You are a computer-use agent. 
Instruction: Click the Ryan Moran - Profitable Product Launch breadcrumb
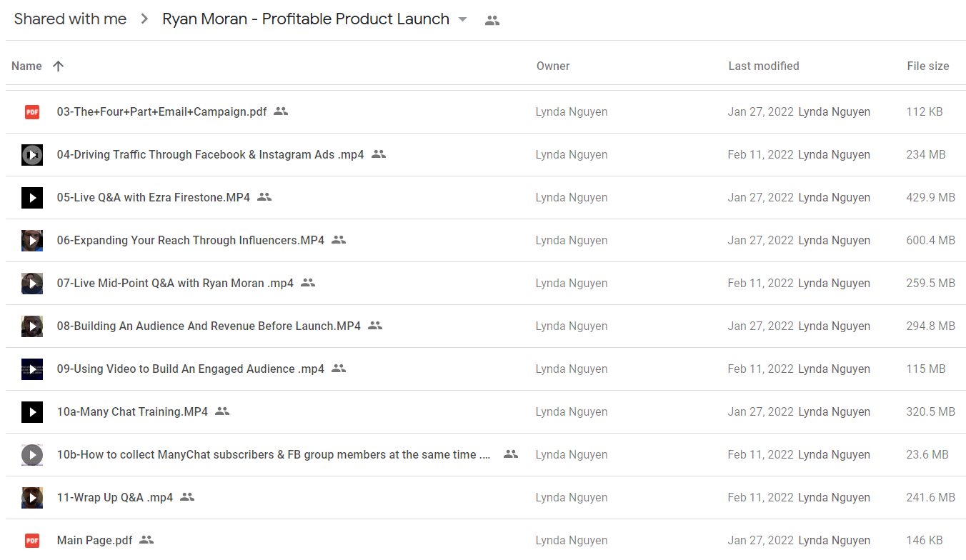pyautogui.click(x=306, y=19)
